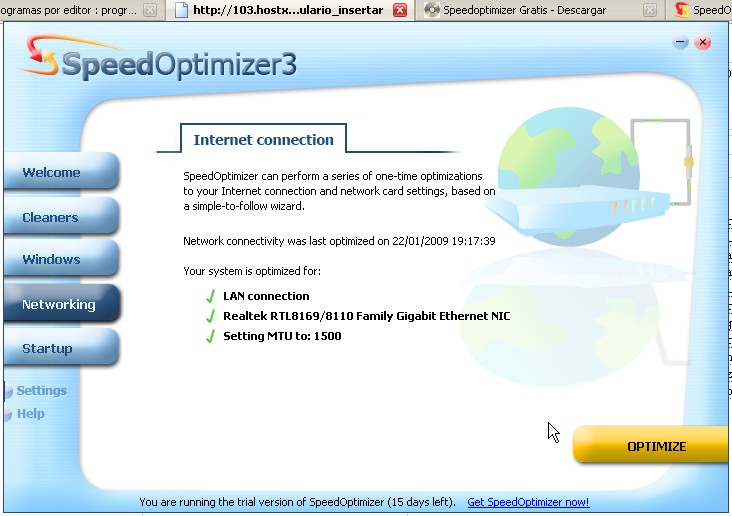Click the Setting MTU checkmark
Viewport: 732px width, 516px height.
[211, 336]
